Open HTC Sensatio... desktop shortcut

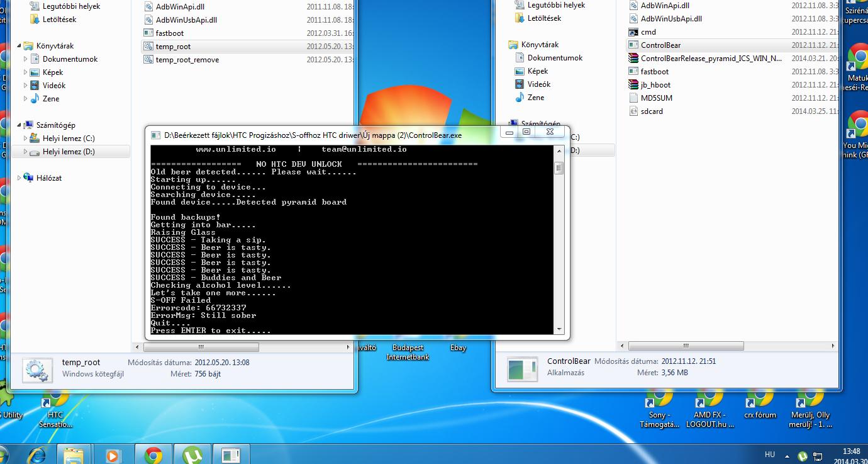pyautogui.click(x=55, y=408)
